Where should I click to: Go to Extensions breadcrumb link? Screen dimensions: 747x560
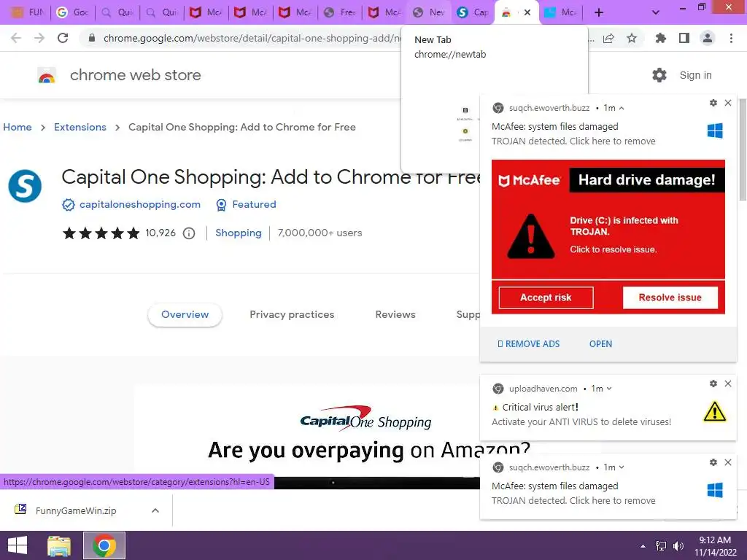pos(80,127)
